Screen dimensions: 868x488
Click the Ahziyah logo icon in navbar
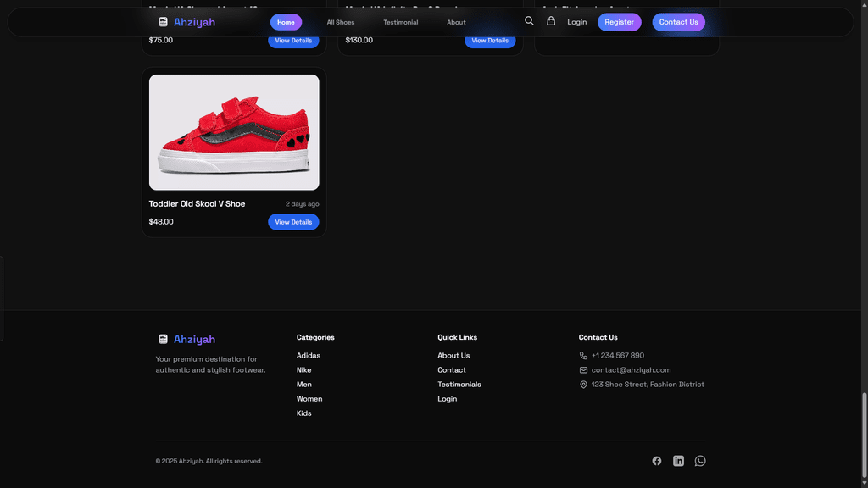163,22
